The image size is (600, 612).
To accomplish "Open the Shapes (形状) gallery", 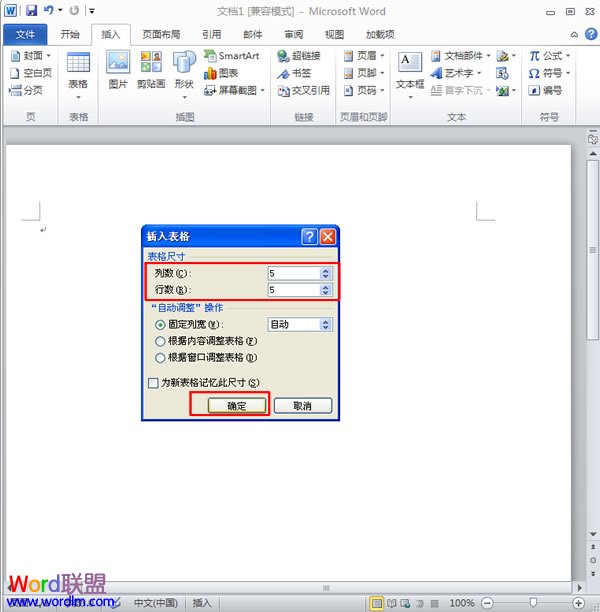I will (x=184, y=74).
